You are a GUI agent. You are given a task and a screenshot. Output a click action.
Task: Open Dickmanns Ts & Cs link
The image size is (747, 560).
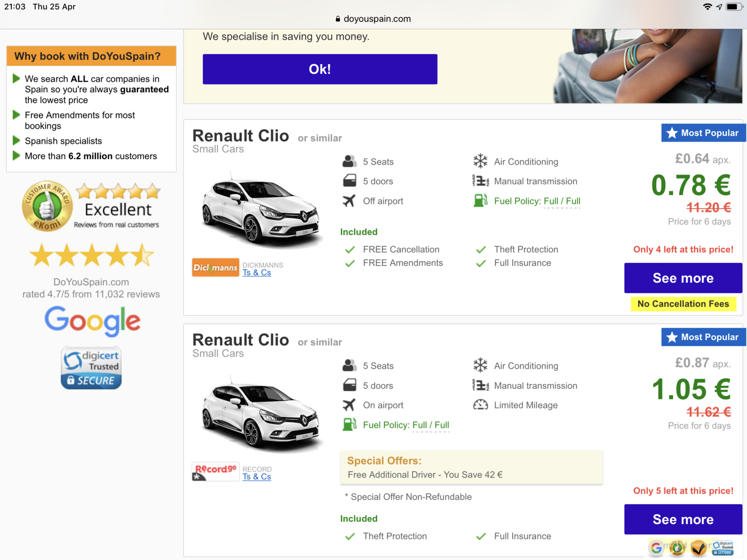point(256,273)
